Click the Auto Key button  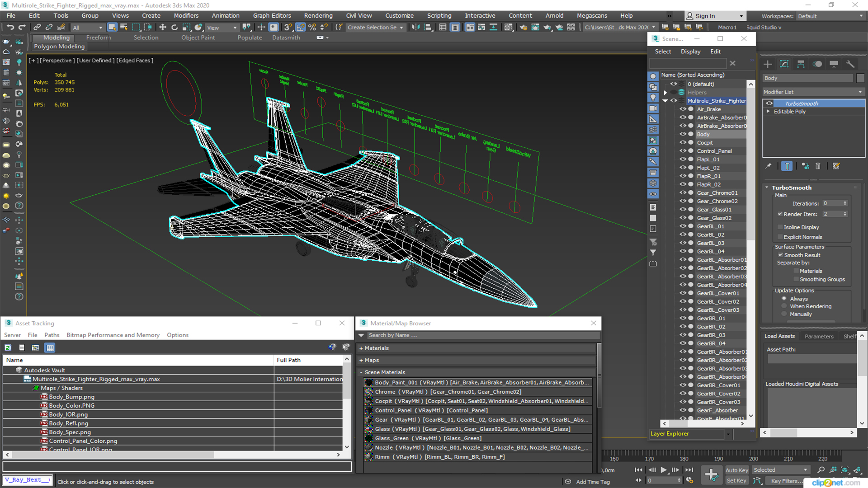[736, 470]
